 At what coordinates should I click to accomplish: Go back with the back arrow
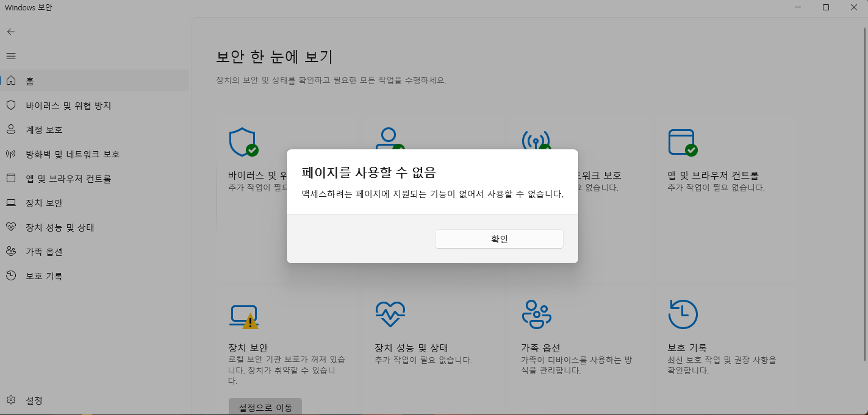coord(10,32)
